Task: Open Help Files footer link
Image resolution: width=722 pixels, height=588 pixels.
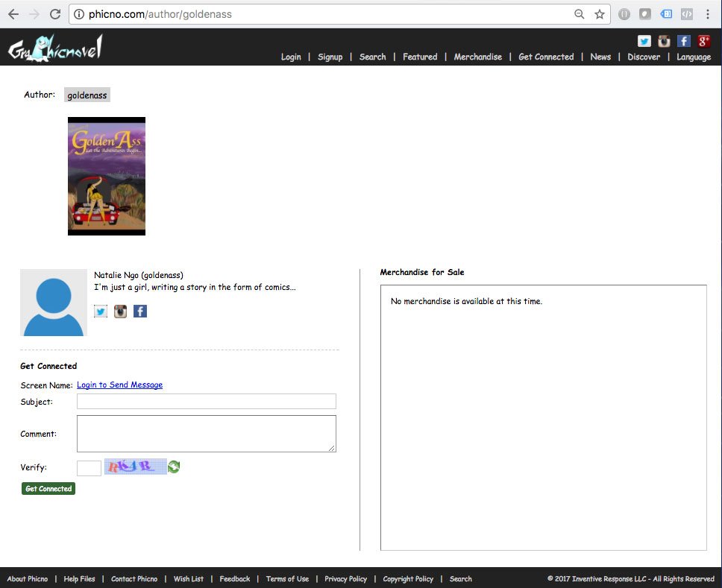Action: tap(79, 579)
